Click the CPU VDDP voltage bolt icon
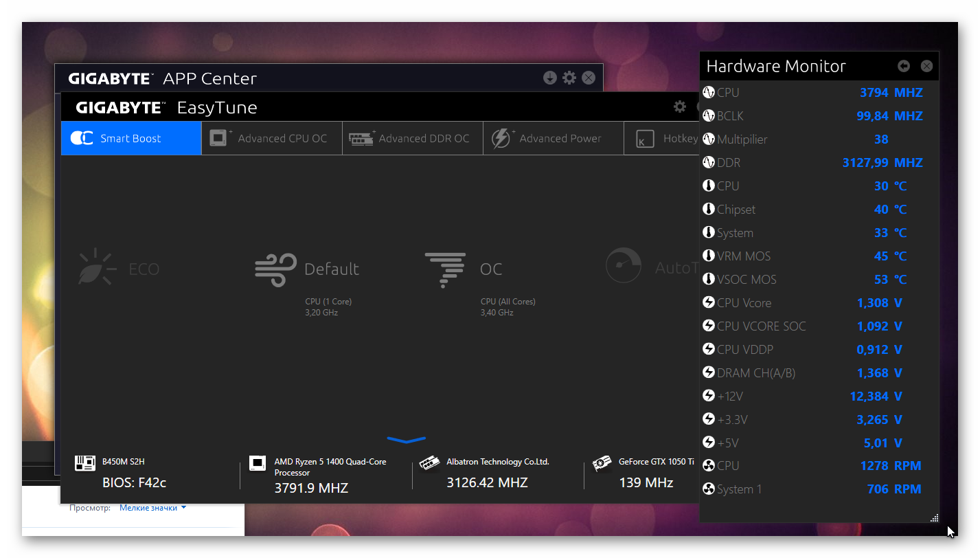This screenshot has height=558, width=980. (709, 349)
